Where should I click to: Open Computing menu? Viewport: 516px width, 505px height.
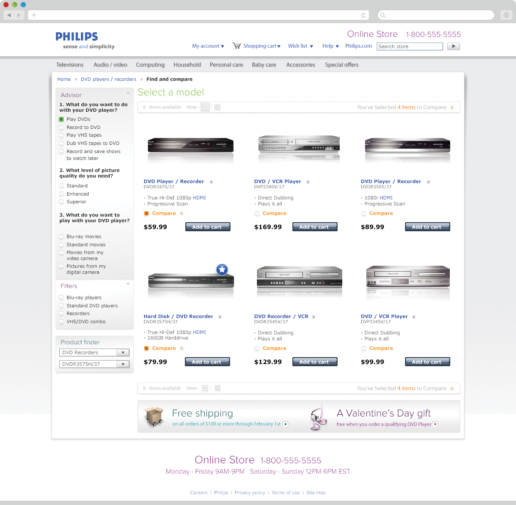pos(150,65)
